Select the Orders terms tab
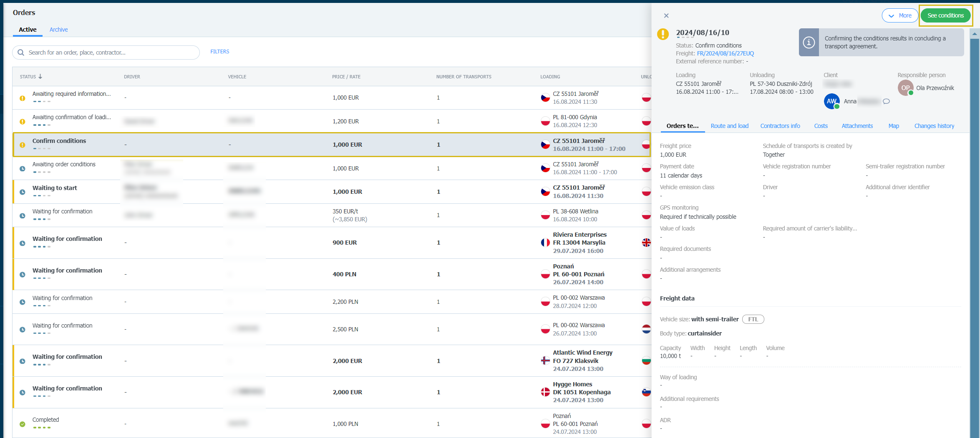The width and height of the screenshot is (980, 438). (683, 126)
